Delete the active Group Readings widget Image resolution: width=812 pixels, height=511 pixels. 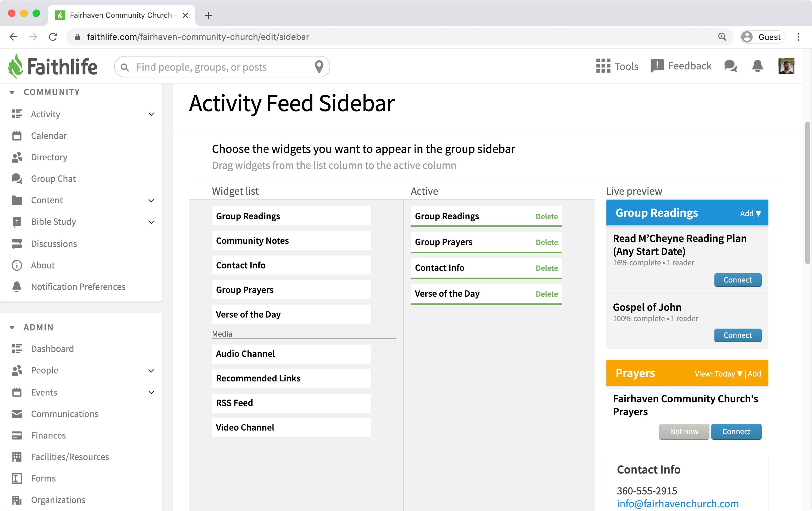tap(547, 216)
